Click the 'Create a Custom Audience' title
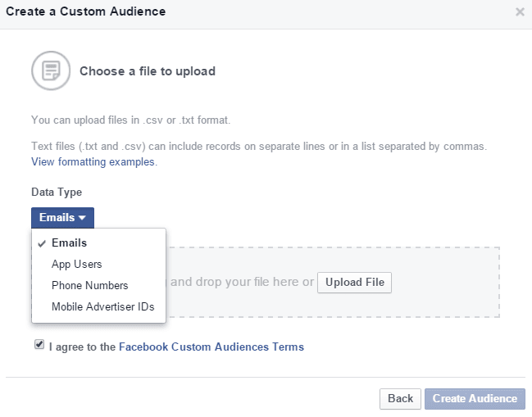Image resolution: width=532 pixels, height=417 pixels. (86, 11)
